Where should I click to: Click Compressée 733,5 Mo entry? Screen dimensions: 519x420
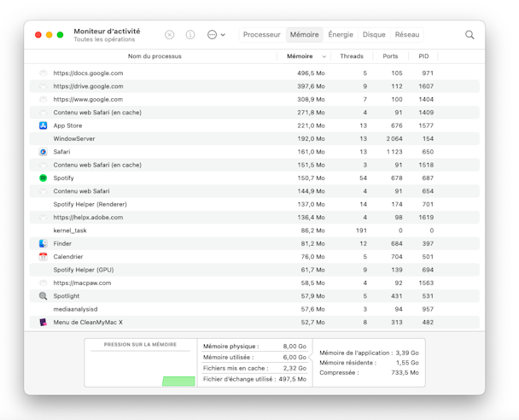pos(369,373)
